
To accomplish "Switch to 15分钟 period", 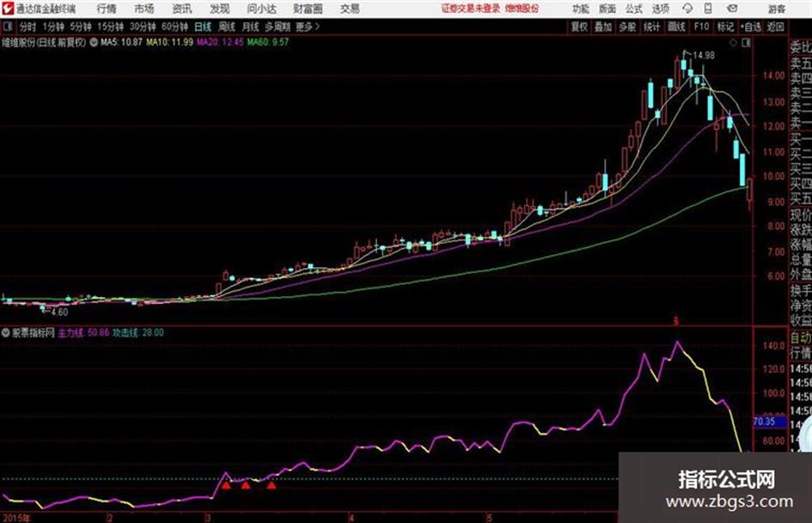I will click(x=111, y=27).
